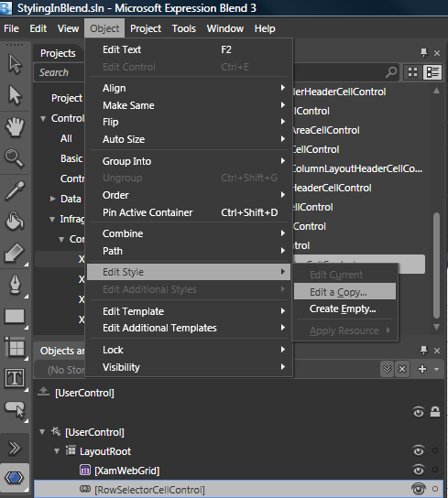Screen dimensions: 448x498
Task: Select HeaderCellControl in asset list
Action: [x=332, y=188]
